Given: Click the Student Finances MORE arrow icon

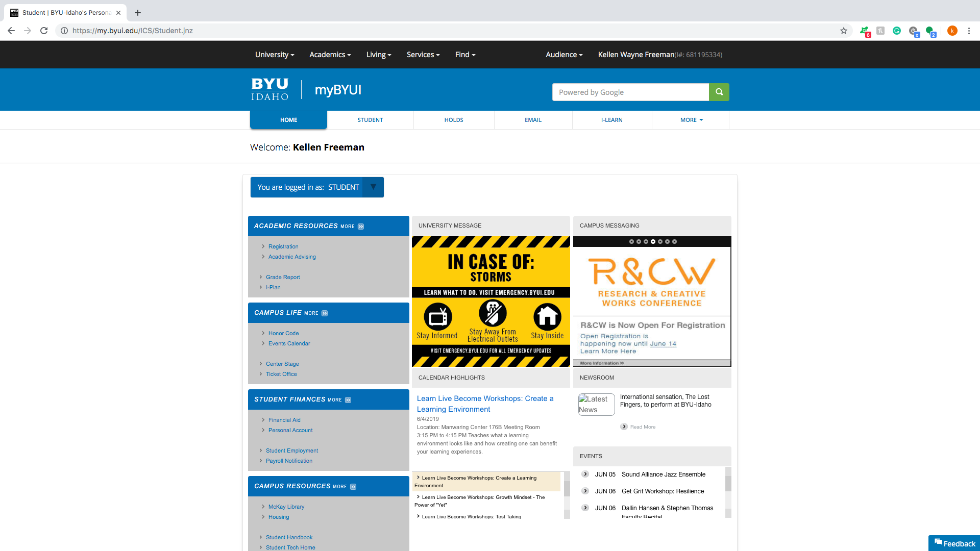Looking at the screenshot, I should 348,400.
